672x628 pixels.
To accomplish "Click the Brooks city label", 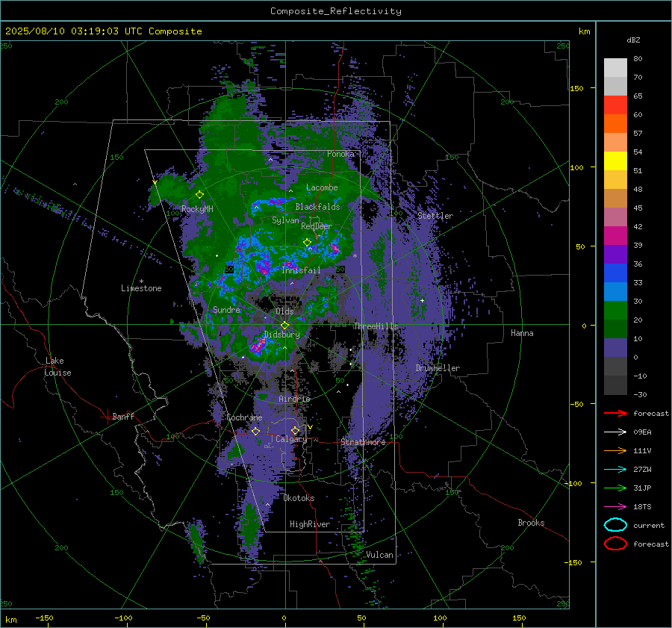I will [x=531, y=523].
